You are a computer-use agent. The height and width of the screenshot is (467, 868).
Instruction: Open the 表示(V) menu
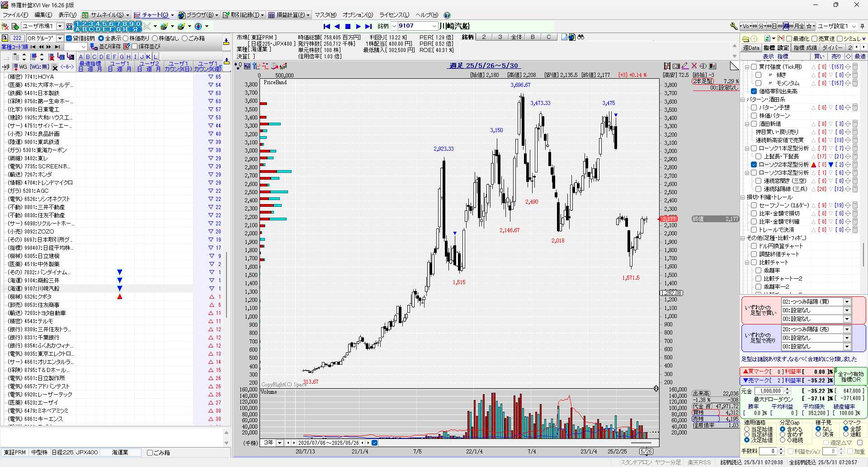(67, 15)
